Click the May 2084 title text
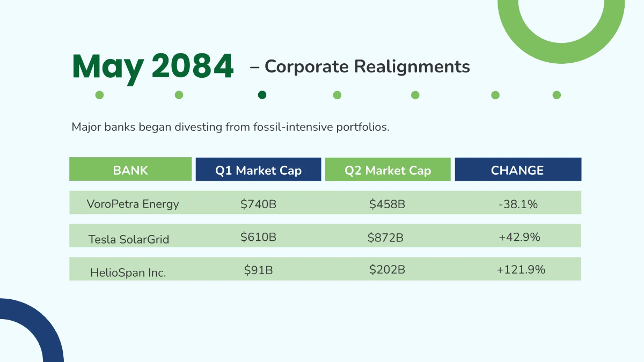Viewport: 644px width, 362px height. (x=153, y=67)
